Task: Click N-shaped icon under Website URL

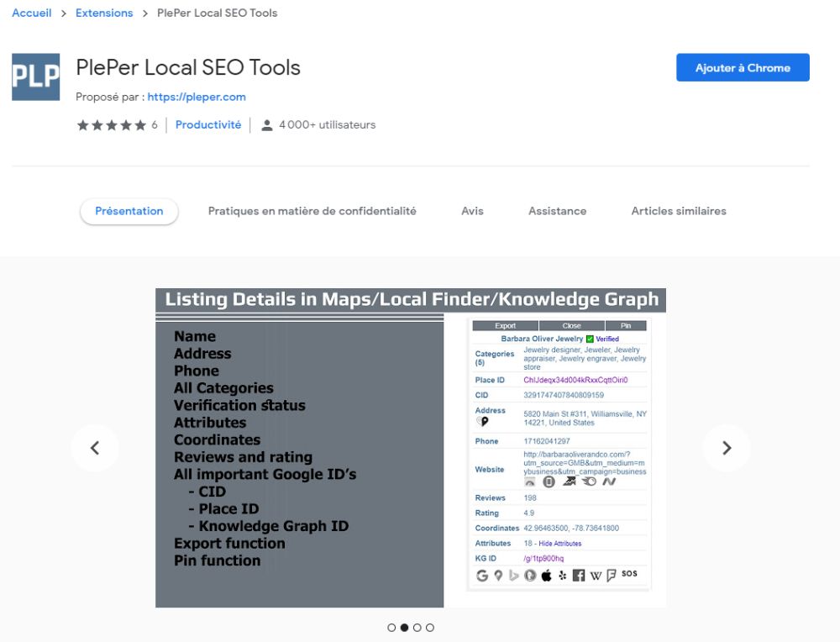Action: click(609, 481)
